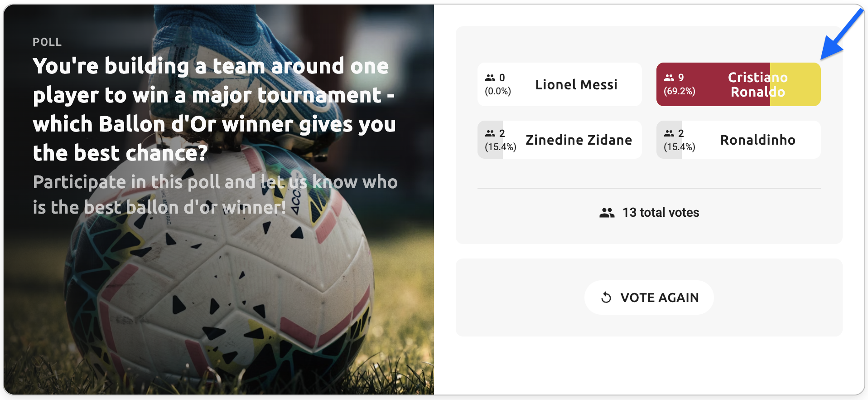
Task: Click the 13 total votes label
Action: tap(661, 213)
